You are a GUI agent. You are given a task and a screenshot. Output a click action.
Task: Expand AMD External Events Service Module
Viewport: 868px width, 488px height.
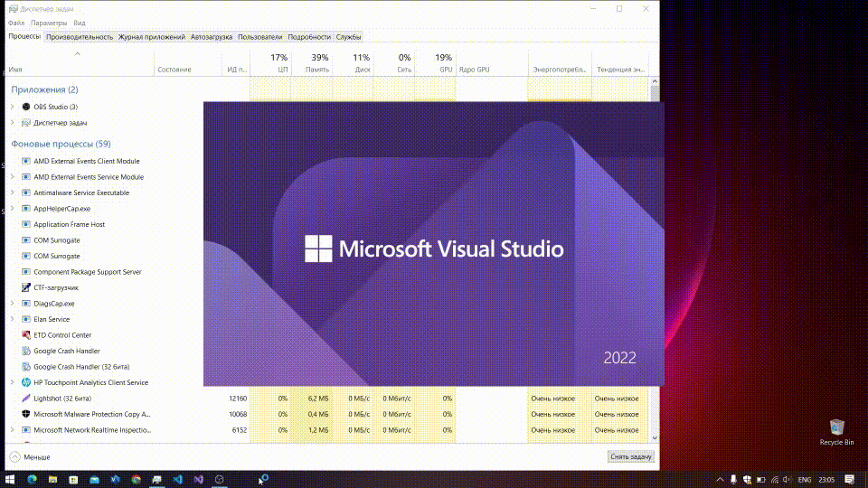coord(12,177)
